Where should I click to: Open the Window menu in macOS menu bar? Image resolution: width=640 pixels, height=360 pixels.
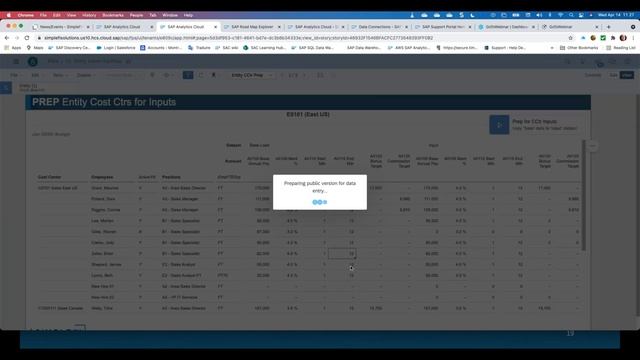[170, 15]
